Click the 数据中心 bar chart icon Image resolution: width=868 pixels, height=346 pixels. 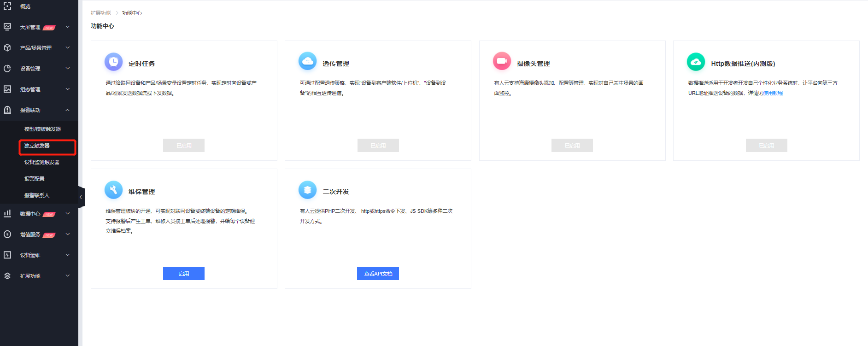[7, 213]
